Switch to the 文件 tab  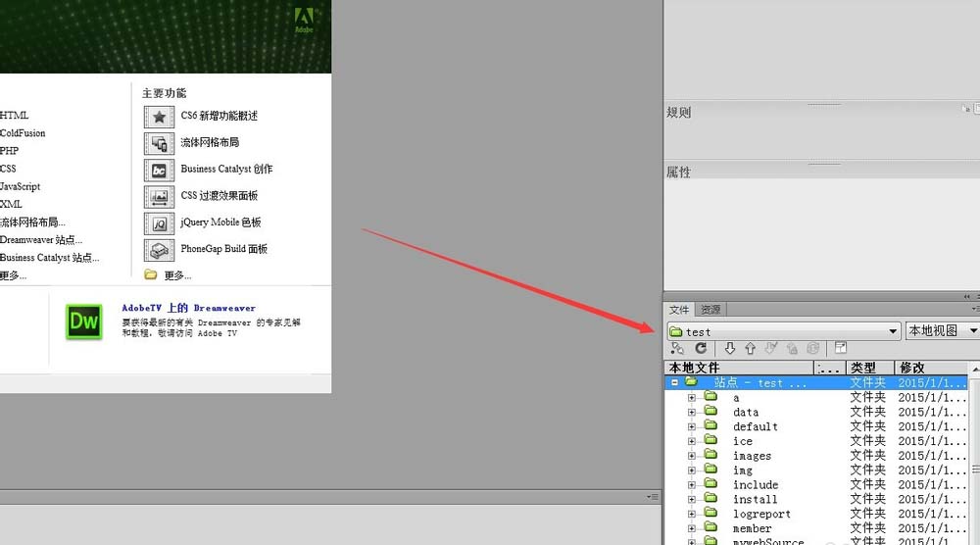click(679, 310)
